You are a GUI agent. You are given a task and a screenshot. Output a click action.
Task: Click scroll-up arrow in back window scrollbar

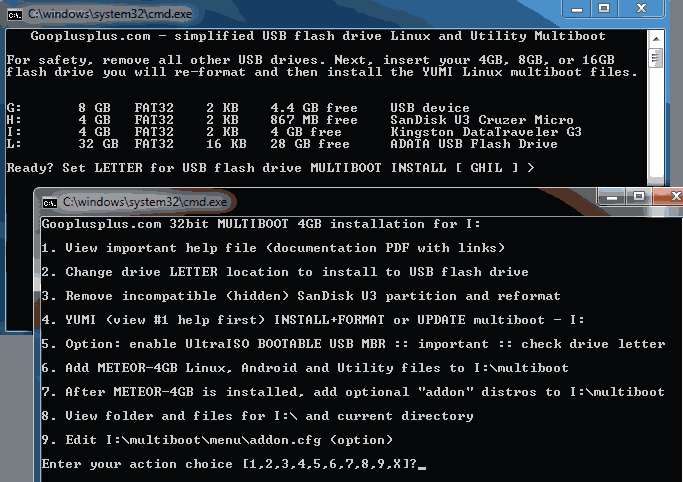click(x=656, y=39)
